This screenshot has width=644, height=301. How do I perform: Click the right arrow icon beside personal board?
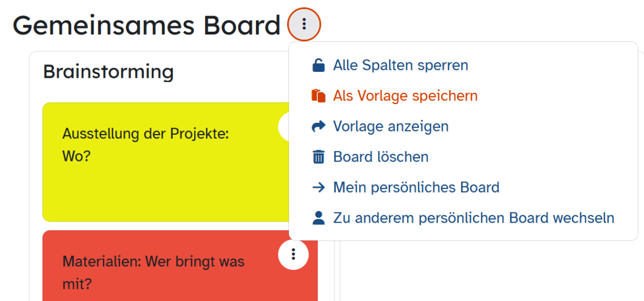(x=318, y=187)
